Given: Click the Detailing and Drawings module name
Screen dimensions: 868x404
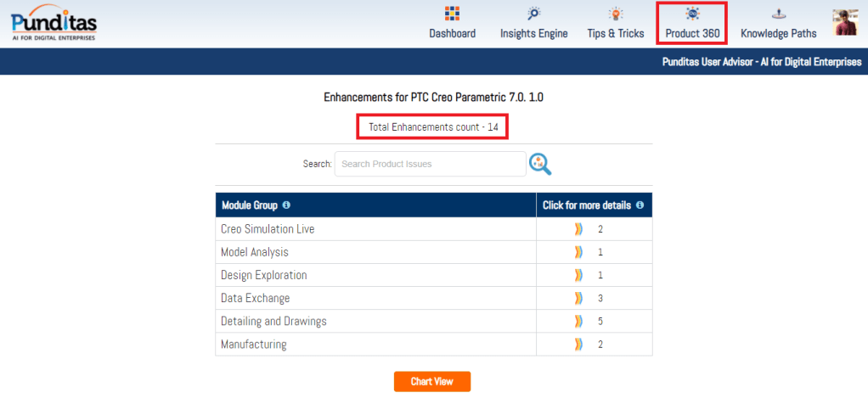Looking at the screenshot, I should pyautogui.click(x=273, y=321).
